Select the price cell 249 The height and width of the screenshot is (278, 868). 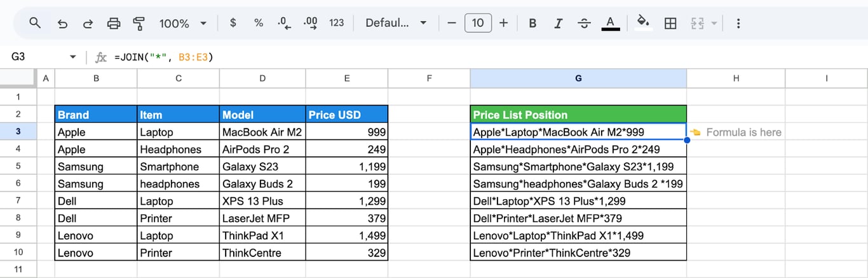(347, 149)
